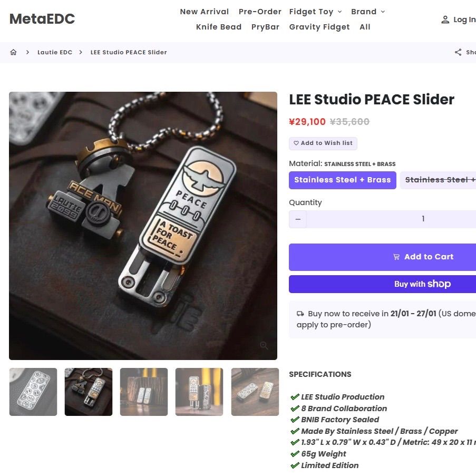Click the home breadcrumb icon
The width and height of the screenshot is (476, 476).
pos(13,52)
